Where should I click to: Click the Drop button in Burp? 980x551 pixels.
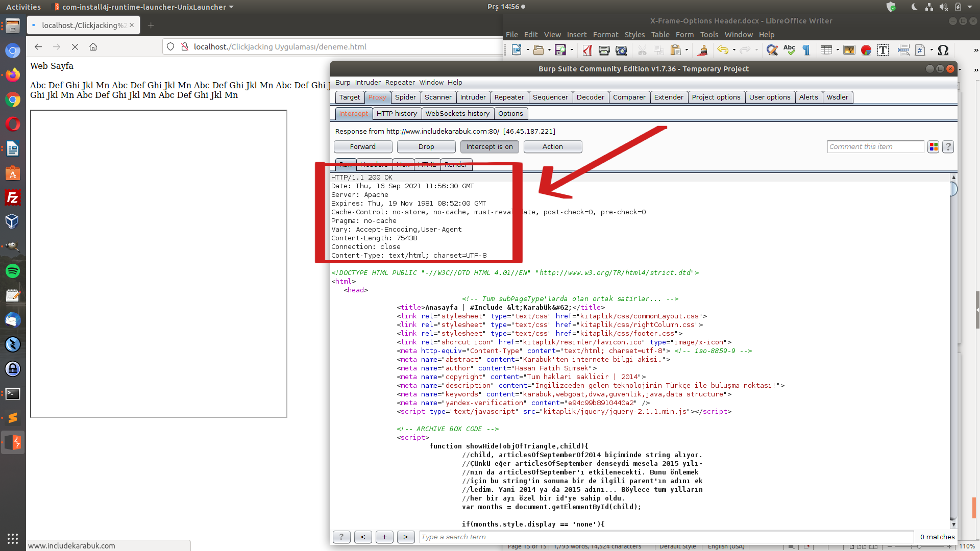coord(426,146)
